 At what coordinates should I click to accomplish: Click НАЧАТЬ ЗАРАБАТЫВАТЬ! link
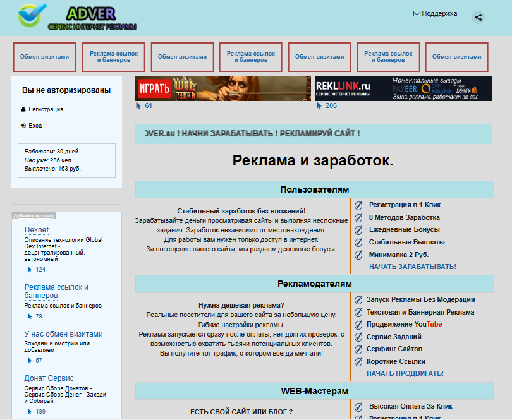(x=412, y=267)
